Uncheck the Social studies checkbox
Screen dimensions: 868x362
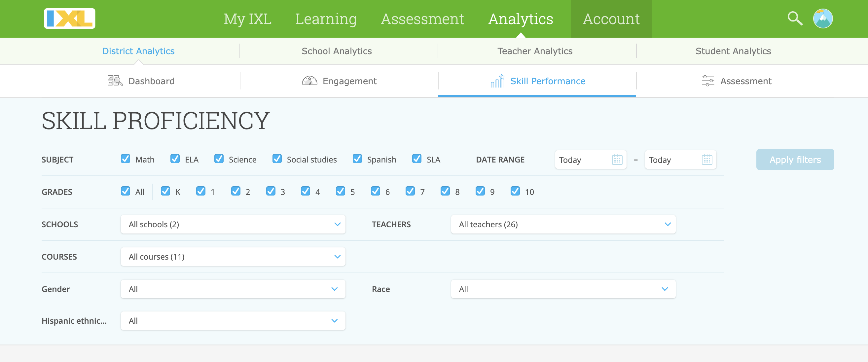point(277,159)
